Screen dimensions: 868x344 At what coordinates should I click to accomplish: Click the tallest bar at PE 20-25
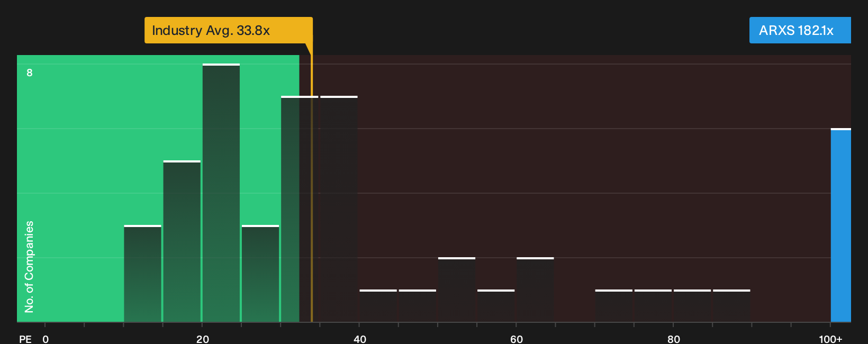point(221,193)
